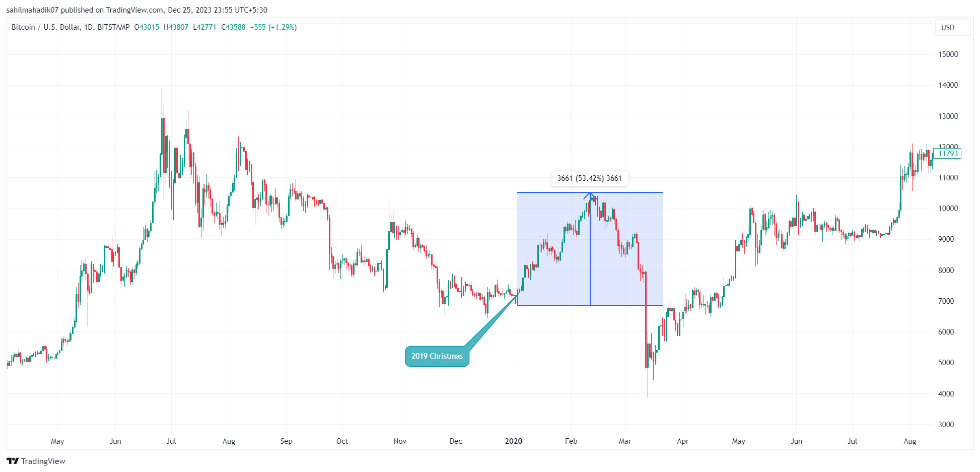Select the 3661 (53.42%) measurement label
This screenshot has height=472, width=980.
[x=589, y=178]
